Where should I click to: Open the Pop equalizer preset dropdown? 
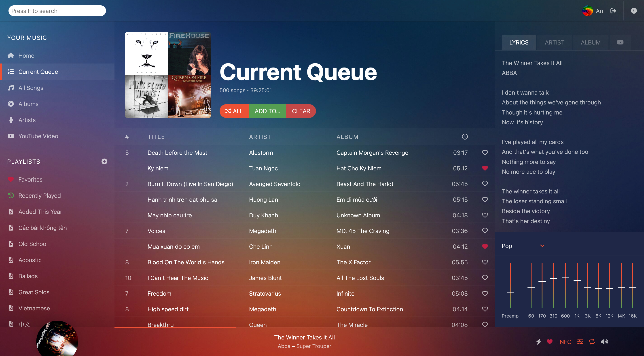point(523,246)
